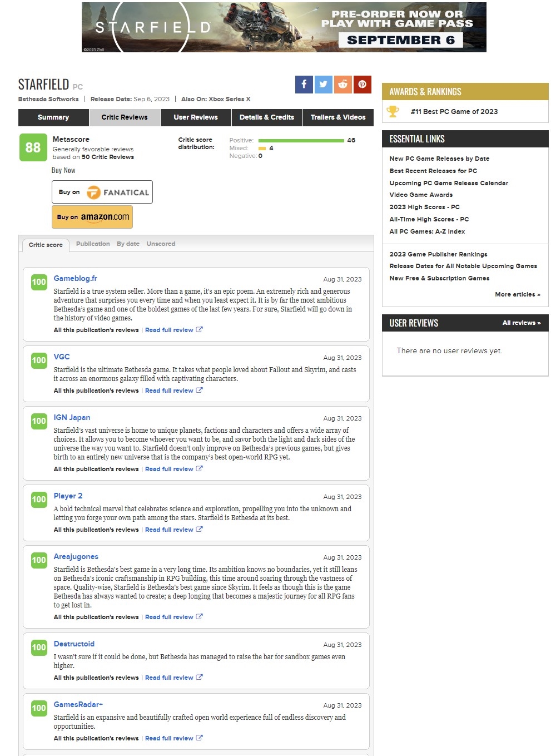Share on Reddit icon
This screenshot has height=756, width=551.
click(343, 85)
